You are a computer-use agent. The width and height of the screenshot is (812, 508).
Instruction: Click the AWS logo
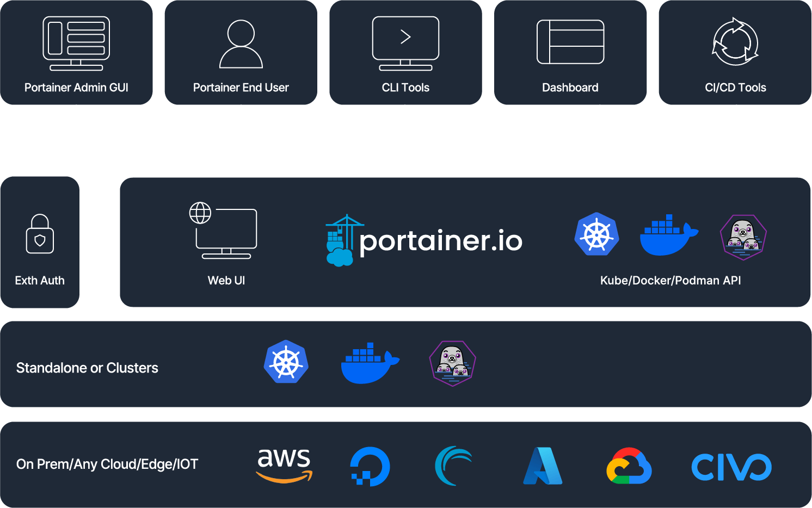[284, 466]
